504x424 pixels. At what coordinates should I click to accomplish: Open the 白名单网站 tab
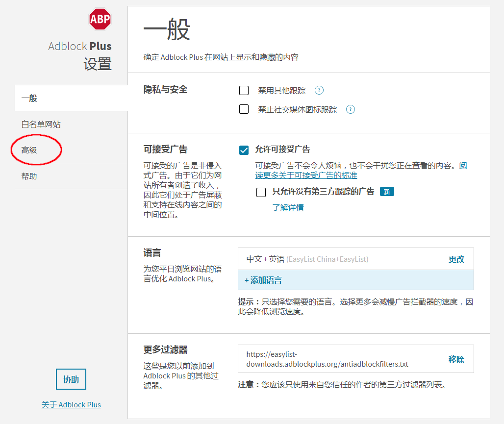[x=71, y=124]
